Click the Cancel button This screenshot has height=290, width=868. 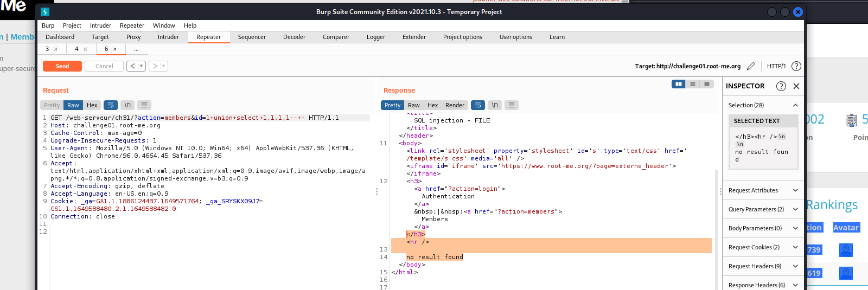click(x=104, y=66)
